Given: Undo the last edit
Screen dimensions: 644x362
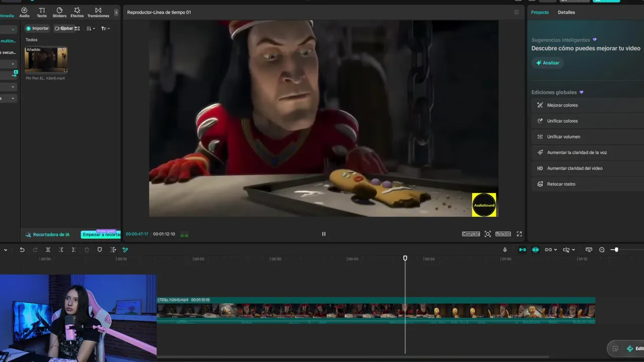Looking at the screenshot, I should (22, 250).
